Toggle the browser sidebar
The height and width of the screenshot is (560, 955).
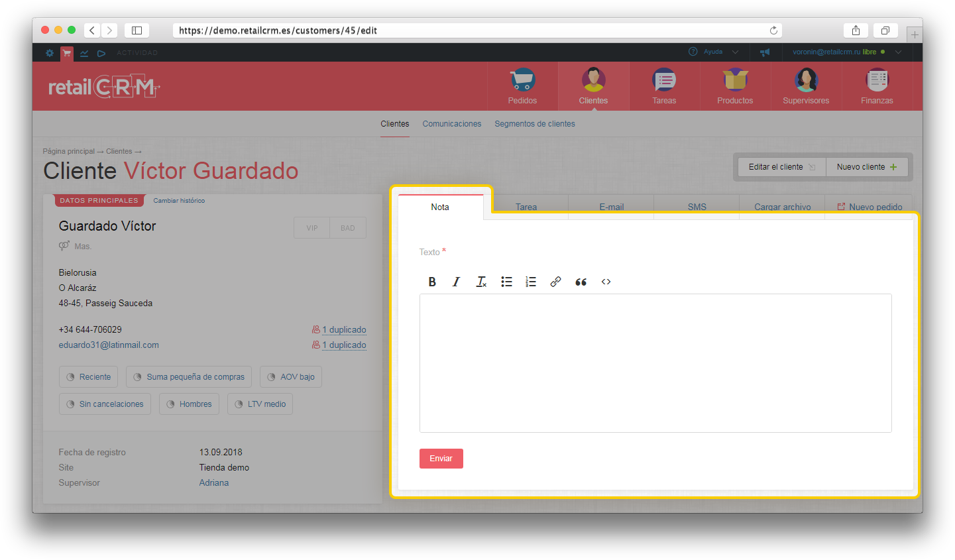click(x=137, y=30)
